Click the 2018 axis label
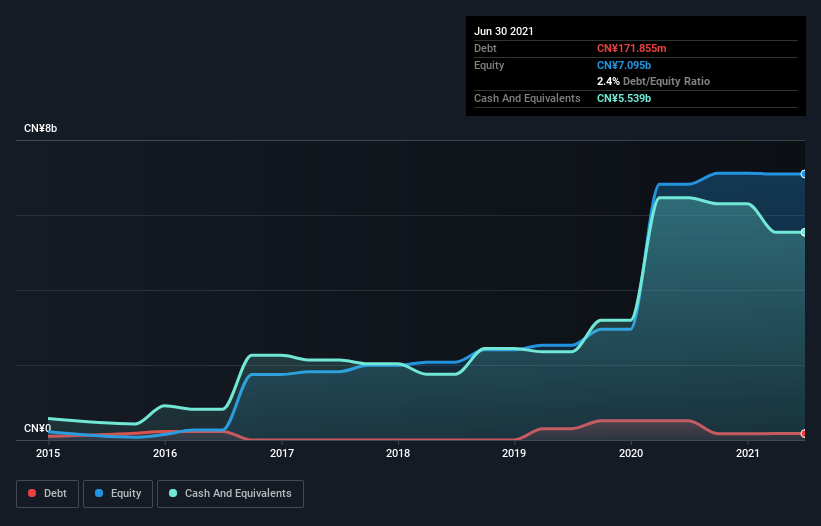 point(398,453)
